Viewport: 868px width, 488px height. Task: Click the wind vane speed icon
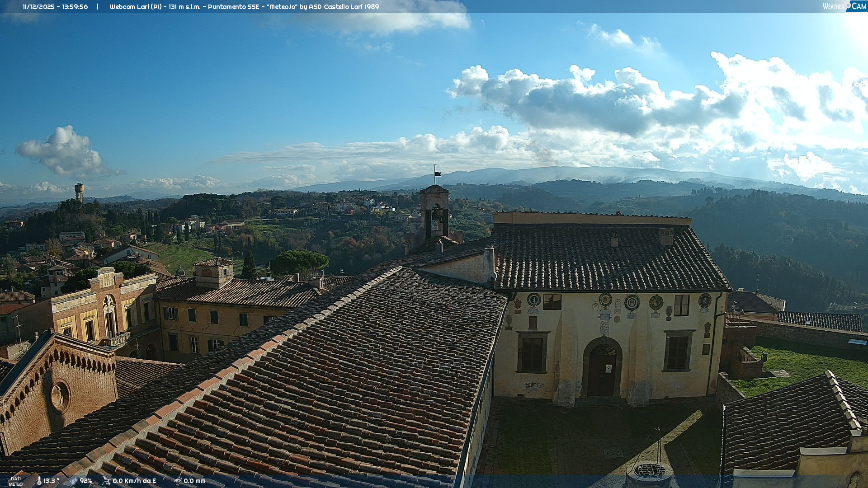[106, 481]
